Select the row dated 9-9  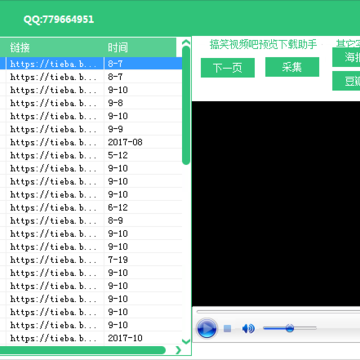click(x=91, y=129)
